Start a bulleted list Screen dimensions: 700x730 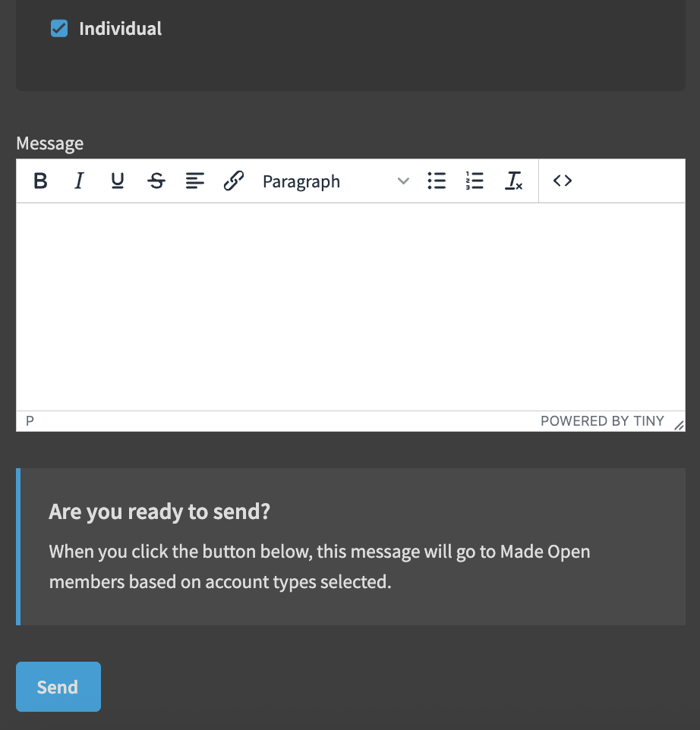(437, 181)
